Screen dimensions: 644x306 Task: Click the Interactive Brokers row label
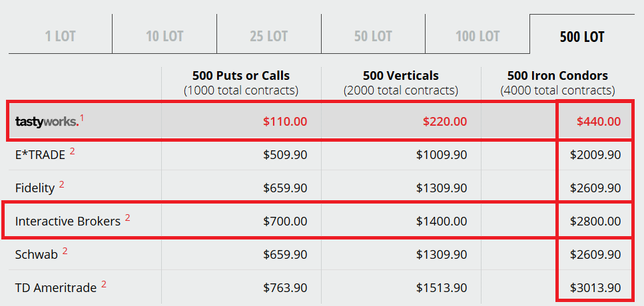tap(68, 222)
